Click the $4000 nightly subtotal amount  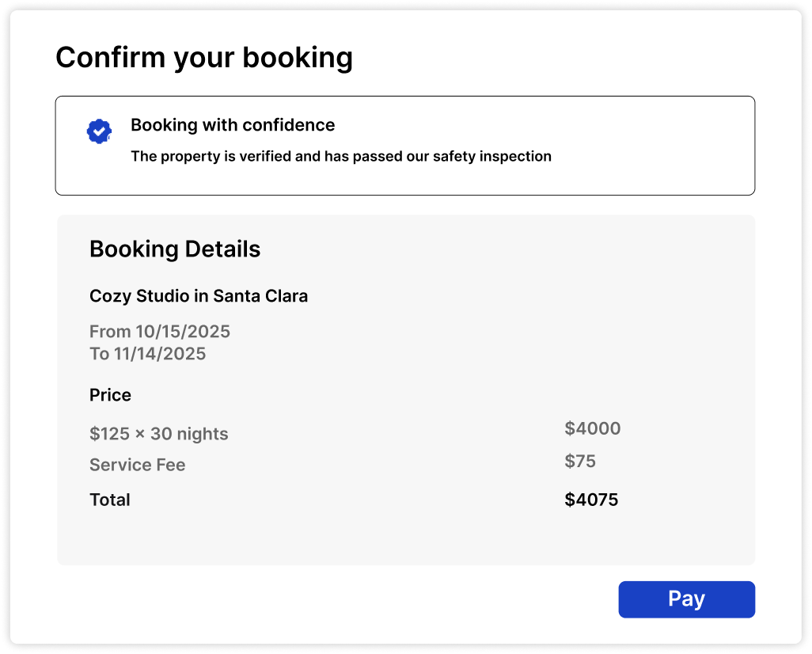click(592, 428)
